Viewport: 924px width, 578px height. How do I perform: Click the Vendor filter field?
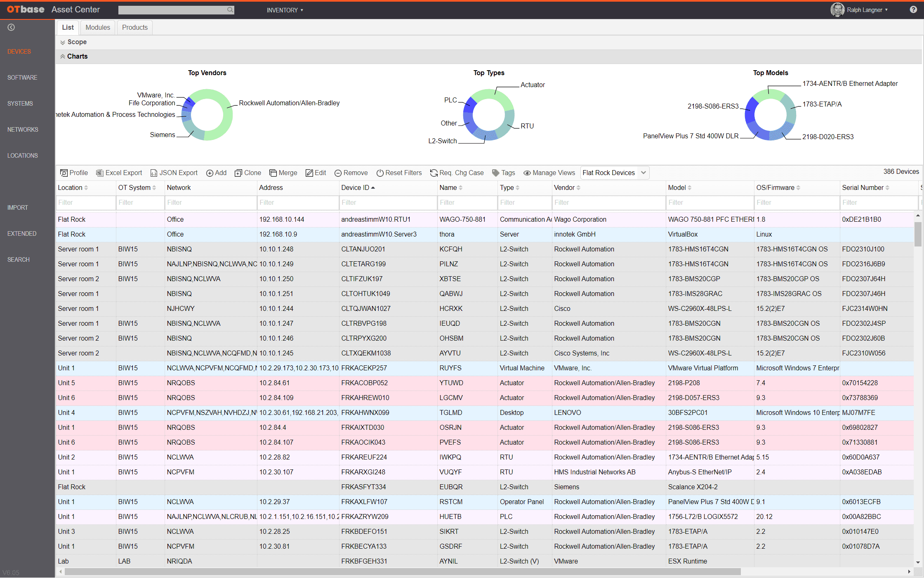point(609,203)
